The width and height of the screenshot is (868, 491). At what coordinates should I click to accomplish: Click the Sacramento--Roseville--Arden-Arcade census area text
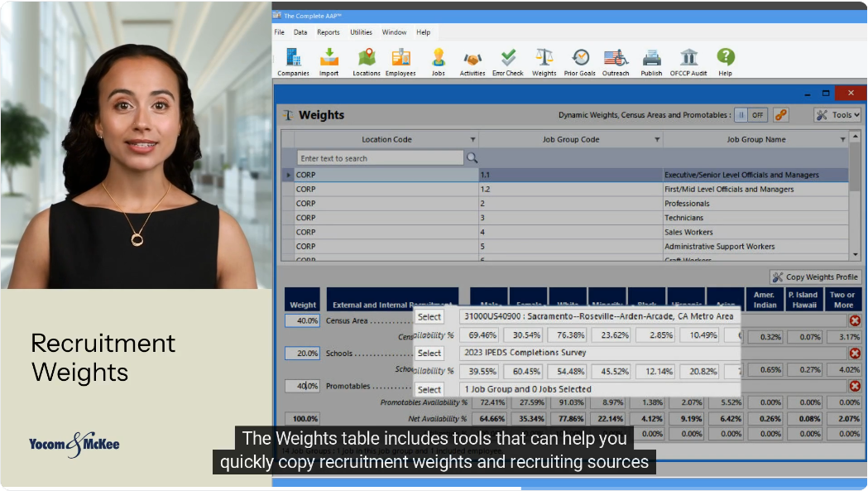(x=599, y=316)
